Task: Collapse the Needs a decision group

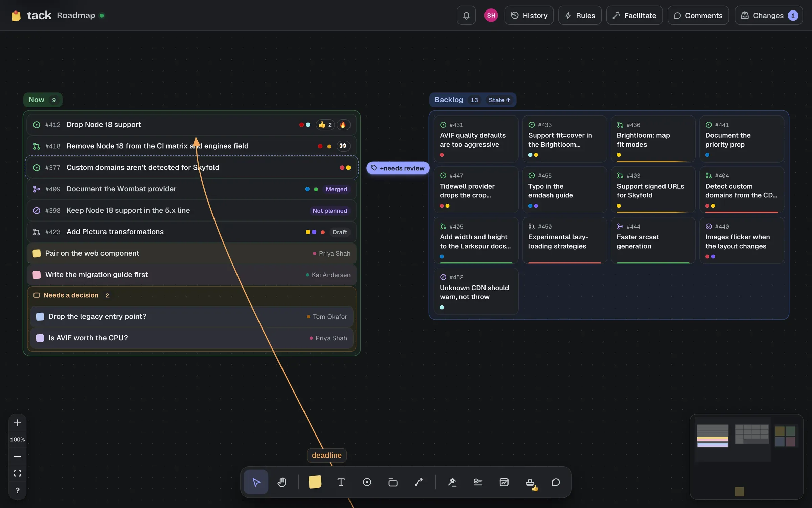Action: point(37,295)
